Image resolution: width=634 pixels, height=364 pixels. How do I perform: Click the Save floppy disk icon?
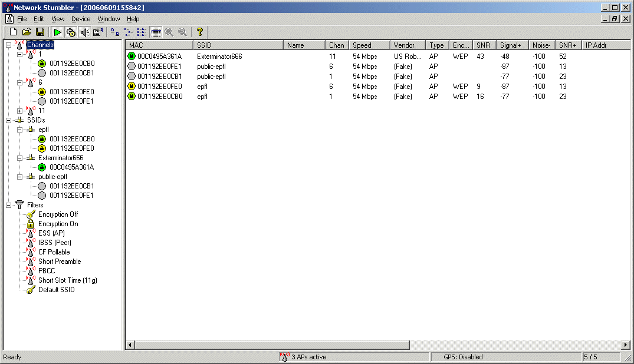(40, 32)
